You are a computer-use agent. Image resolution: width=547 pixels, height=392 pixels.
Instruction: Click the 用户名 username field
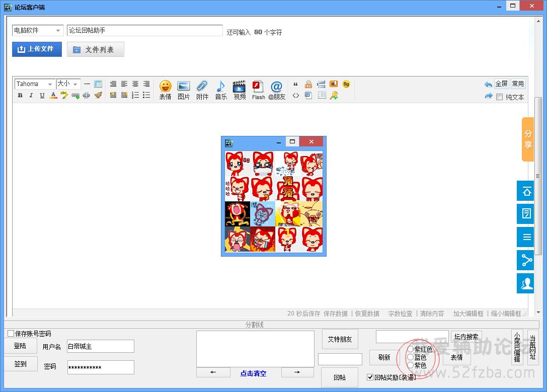[x=101, y=346]
